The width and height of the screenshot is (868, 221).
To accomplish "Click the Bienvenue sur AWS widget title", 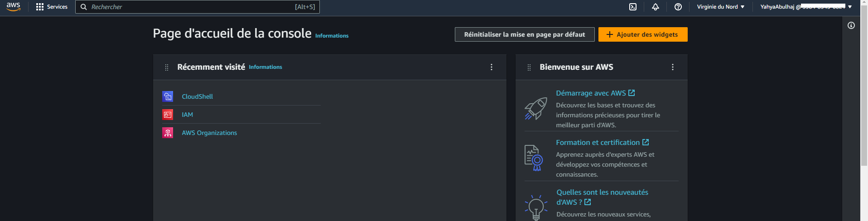I will (x=576, y=67).
